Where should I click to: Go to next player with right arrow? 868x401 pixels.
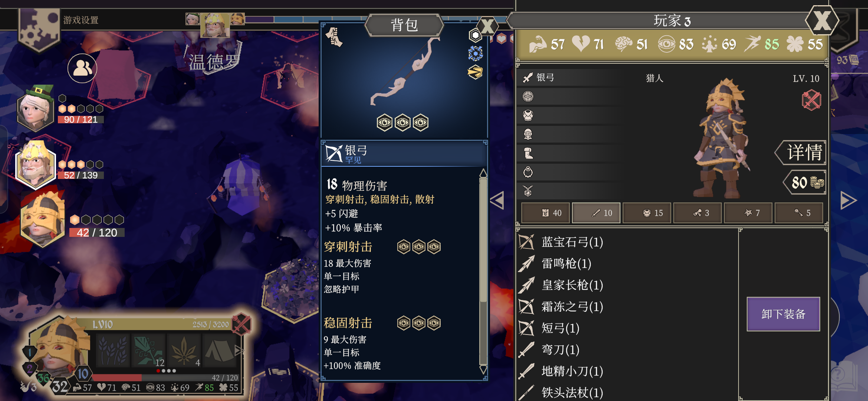tap(848, 200)
